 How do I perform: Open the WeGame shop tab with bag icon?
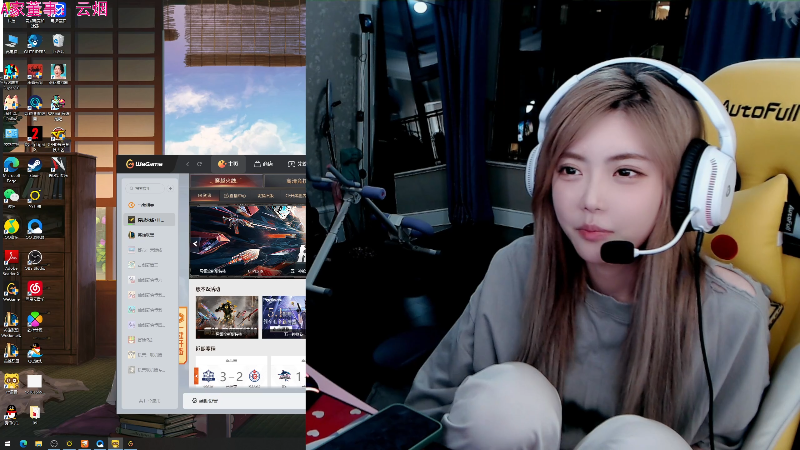tap(263, 164)
